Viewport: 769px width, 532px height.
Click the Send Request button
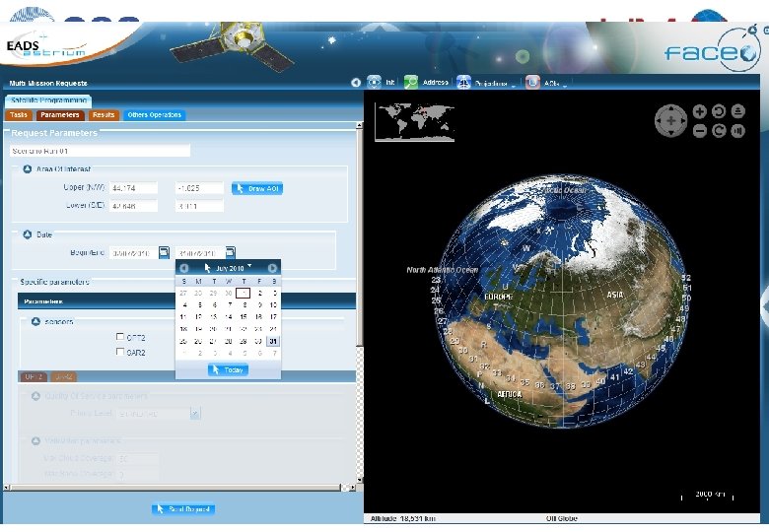click(183, 509)
